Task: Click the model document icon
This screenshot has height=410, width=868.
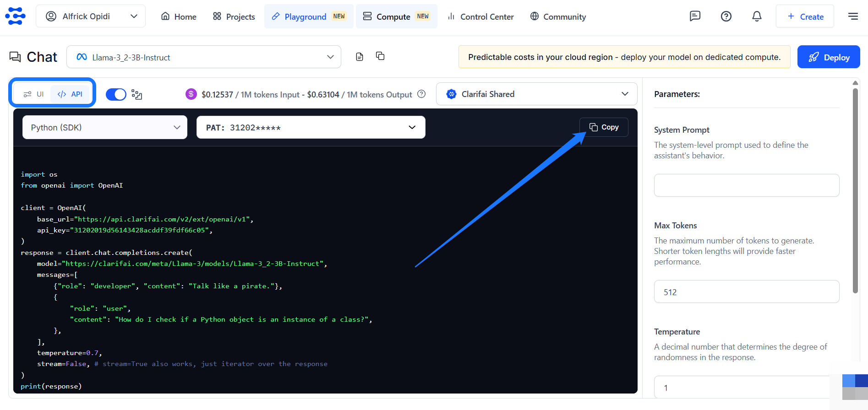Action: pos(360,57)
